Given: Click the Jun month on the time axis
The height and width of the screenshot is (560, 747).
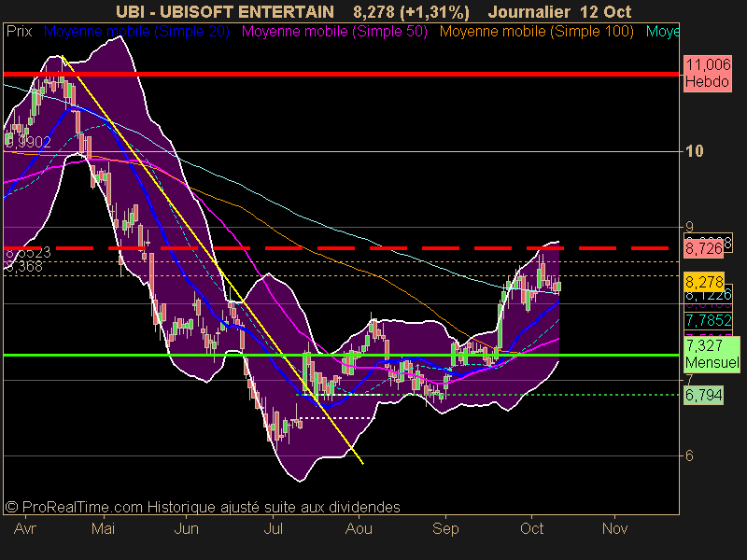Looking at the screenshot, I should pyautogui.click(x=186, y=528).
